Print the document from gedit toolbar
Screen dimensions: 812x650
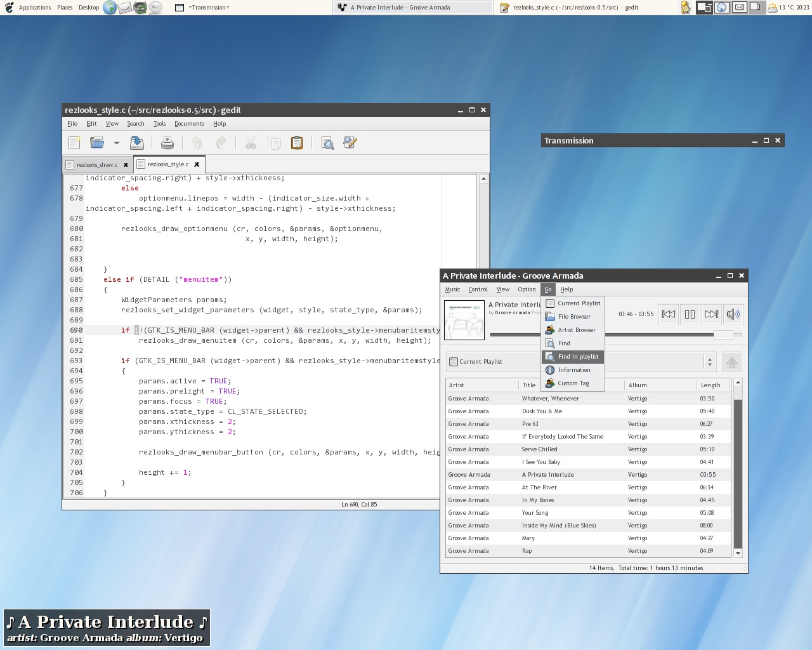[167, 143]
